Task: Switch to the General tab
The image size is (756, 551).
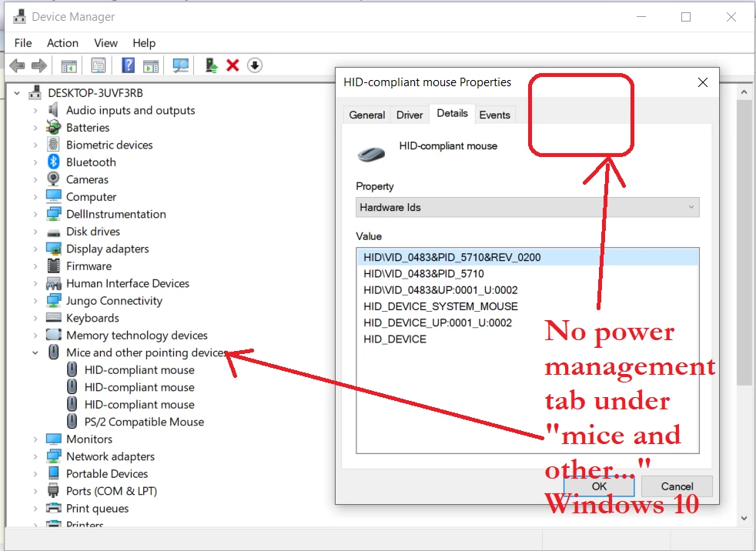Action: (367, 115)
